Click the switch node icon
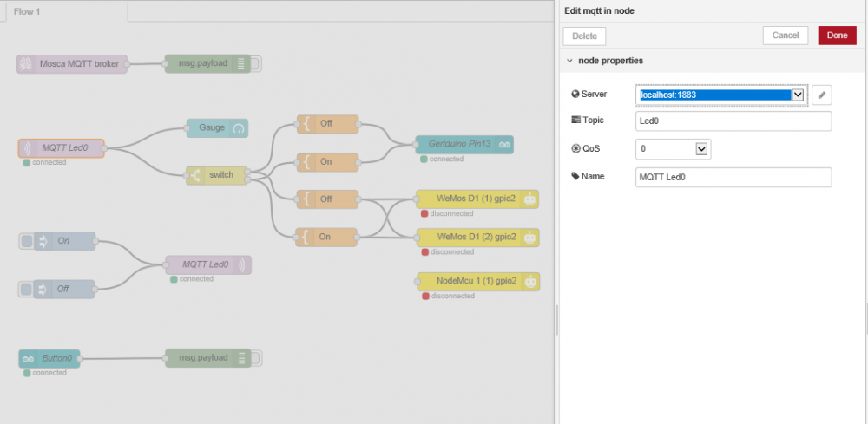This screenshot has width=868, height=424. (196, 175)
